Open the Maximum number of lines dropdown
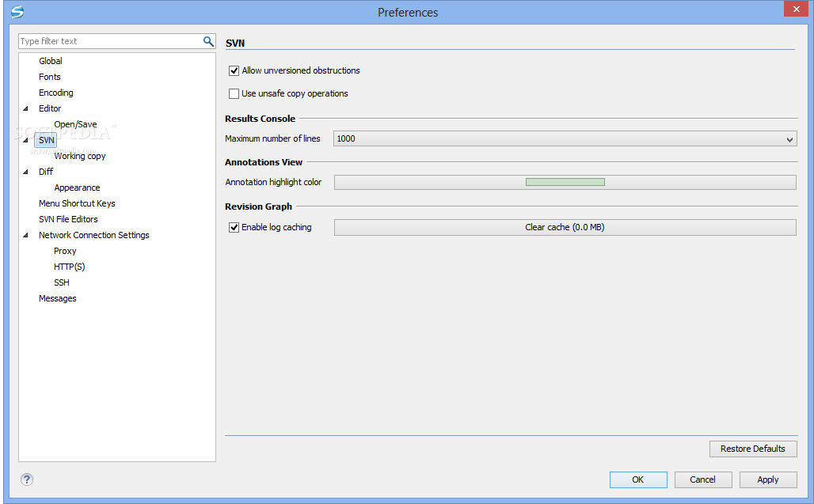 click(565, 139)
